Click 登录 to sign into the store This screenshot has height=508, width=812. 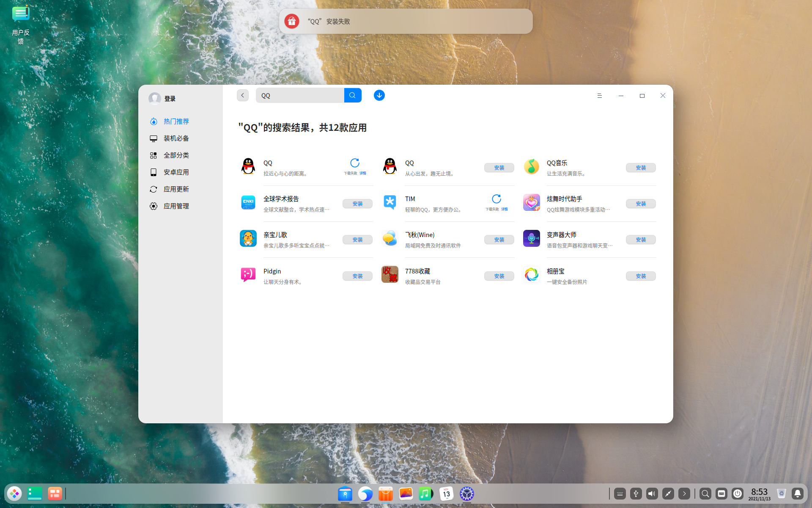pyautogui.click(x=170, y=98)
